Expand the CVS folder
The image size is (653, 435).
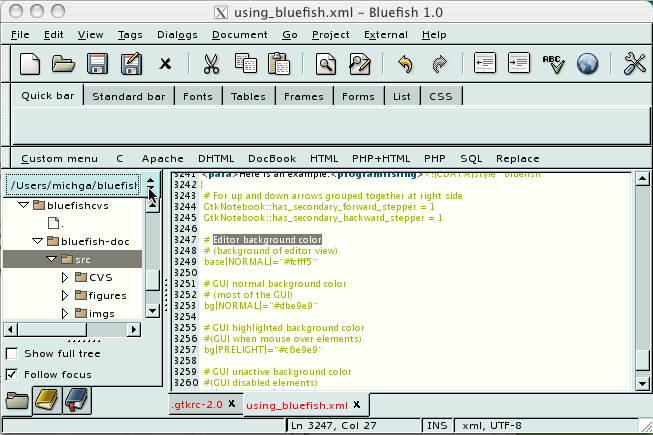[65, 277]
